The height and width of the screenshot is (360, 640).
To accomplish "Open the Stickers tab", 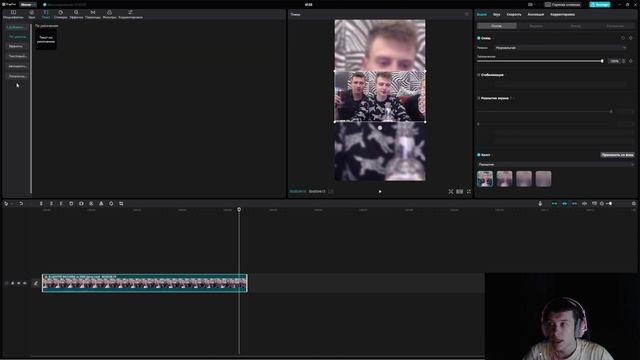I will tap(60, 14).
